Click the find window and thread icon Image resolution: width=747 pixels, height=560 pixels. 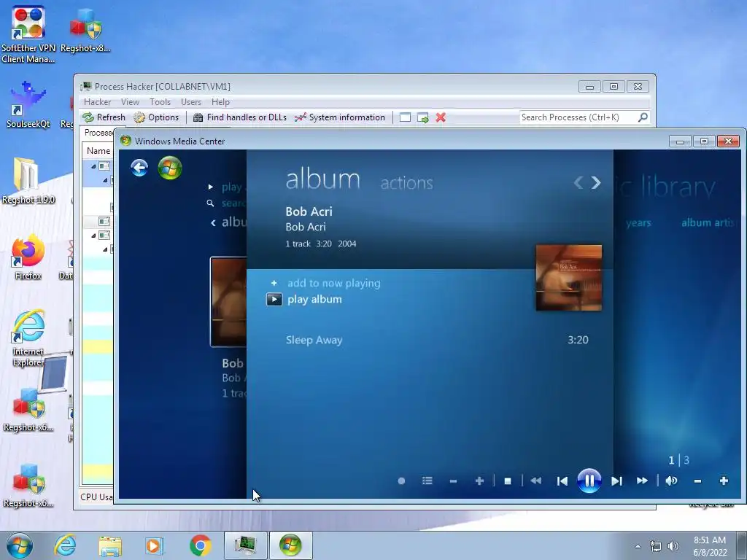click(x=422, y=117)
